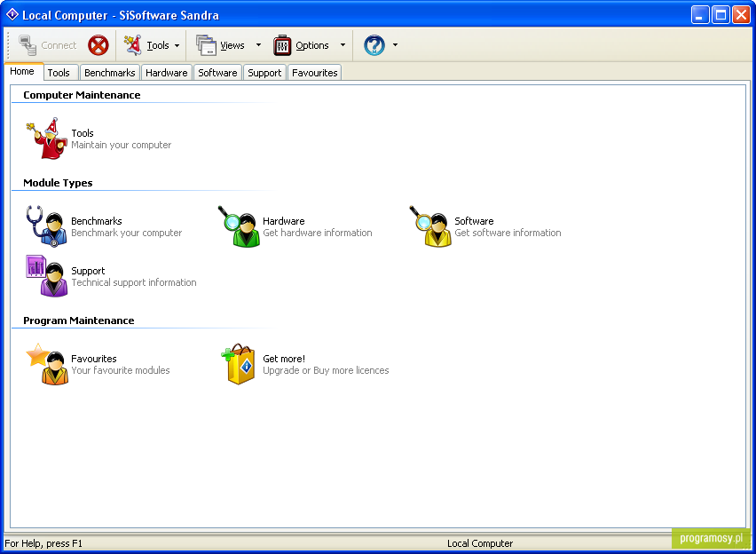
Task: Expand the Tools toolbar dropdown arrow
Action: click(177, 45)
